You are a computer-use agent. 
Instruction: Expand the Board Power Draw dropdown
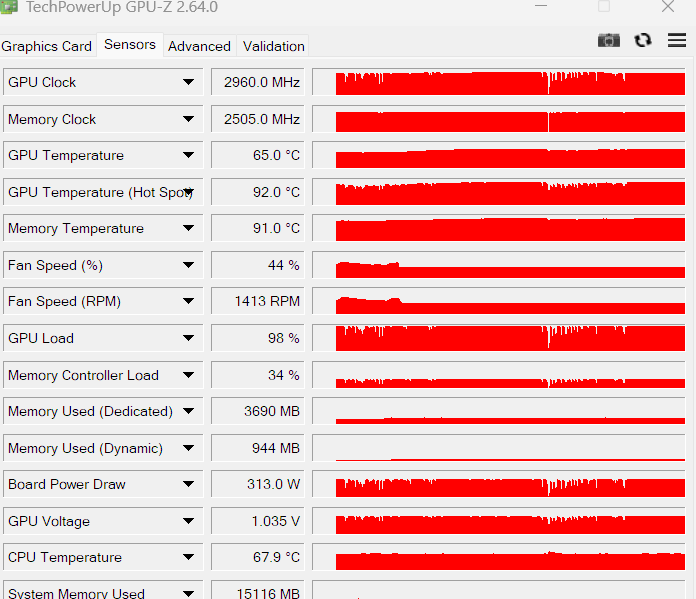(x=188, y=484)
